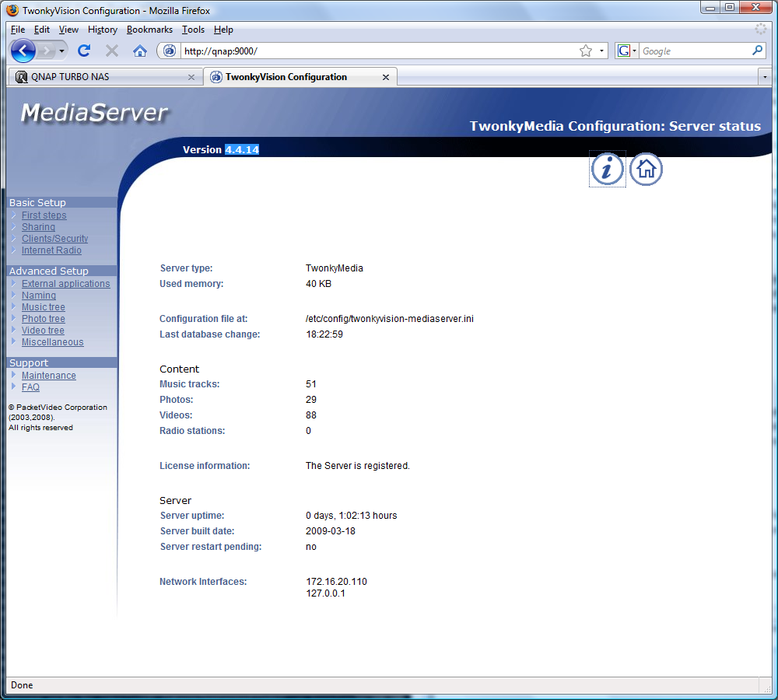Click the Stop loading X button
The image size is (778, 700).
[x=112, y=51]
